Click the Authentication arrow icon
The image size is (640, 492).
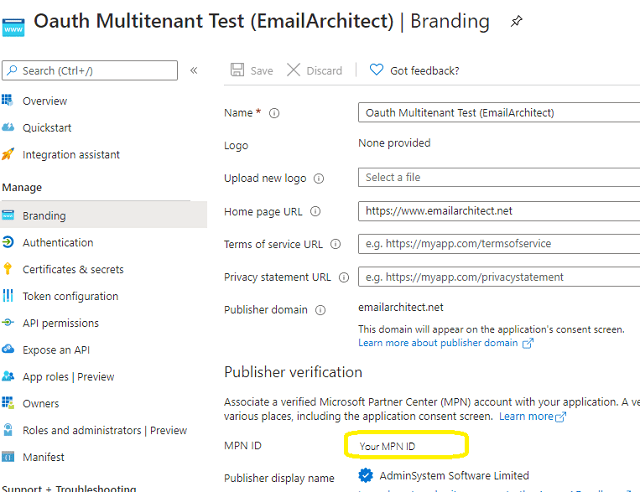point(8,242)
